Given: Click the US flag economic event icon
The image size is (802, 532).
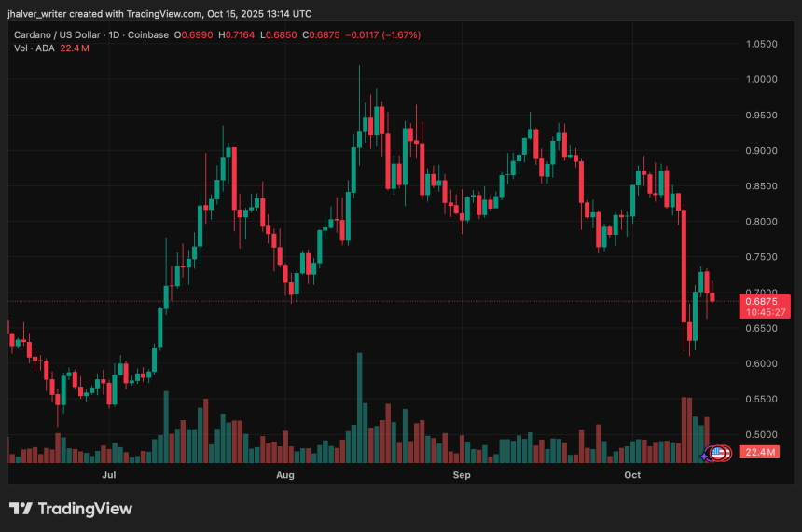Looking at the screenshot, I should tap(718, 453).
